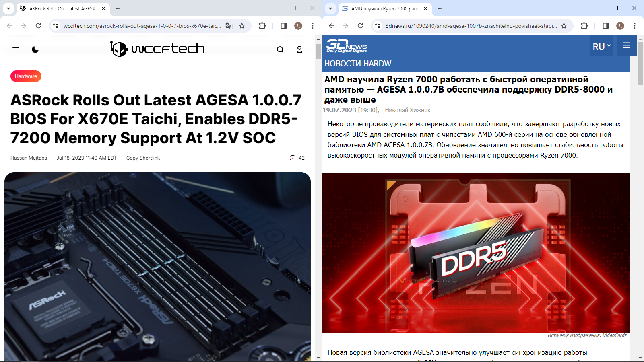Open Chrome three-dot menu in right window
Screen dimensions: 644x362
(x=635, y=26)
